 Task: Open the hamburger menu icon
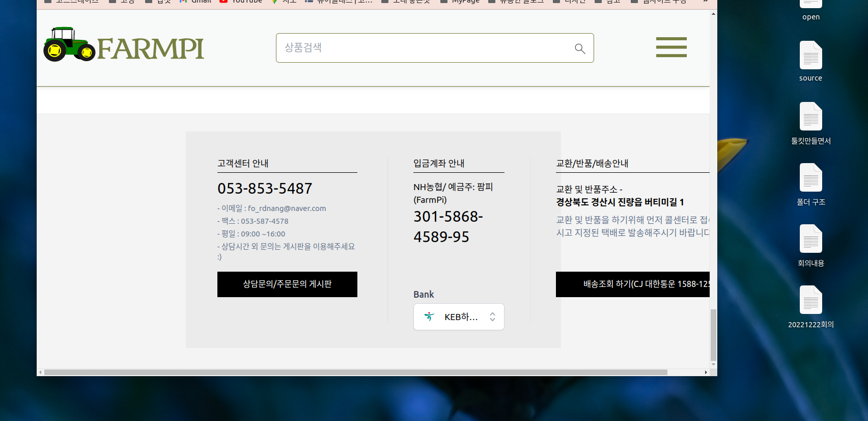pyautogui.click(x=671, y=47)
